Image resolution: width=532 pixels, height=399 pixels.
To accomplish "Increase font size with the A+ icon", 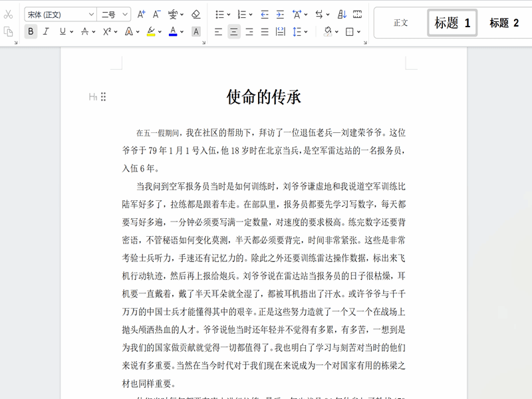I will 141,14.
